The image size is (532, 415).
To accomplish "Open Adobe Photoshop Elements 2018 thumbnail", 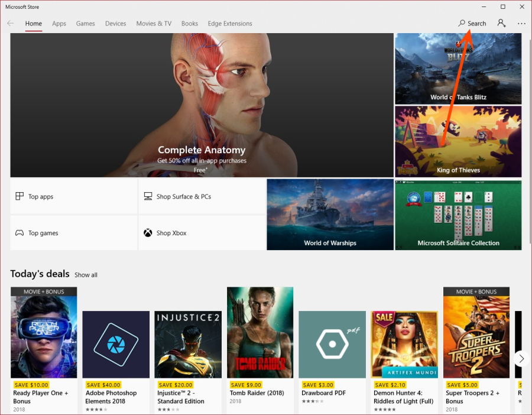I will click(116, 345).
